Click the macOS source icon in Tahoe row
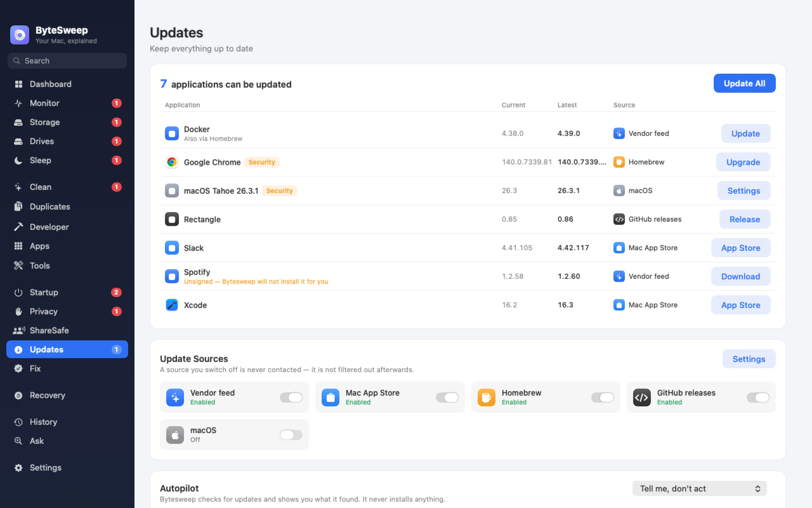The width and height of the screenshot is (812, 508). coord(619,190)
